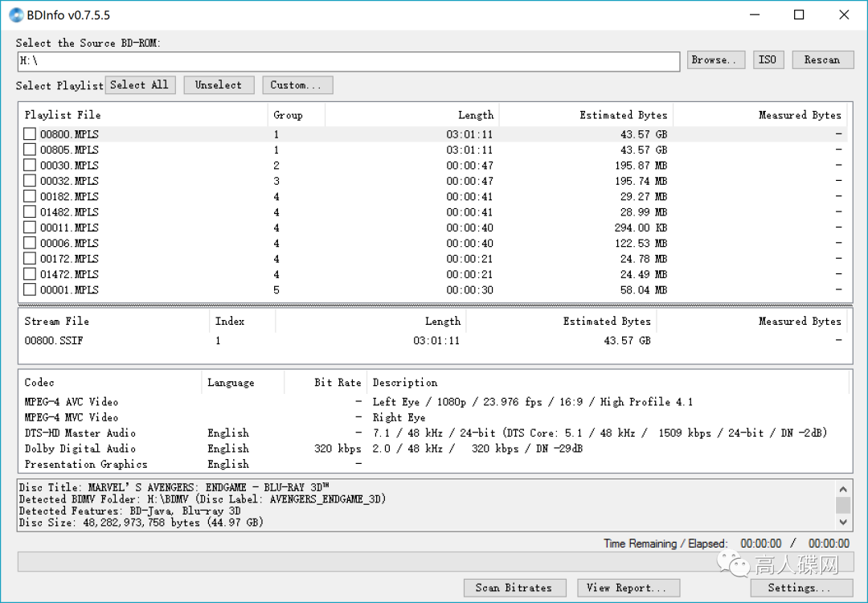Toggle the 01482.MPLS checkbox
Image resolution: width=868 pixels, height=603 pixels.
(x=30, y=211)
